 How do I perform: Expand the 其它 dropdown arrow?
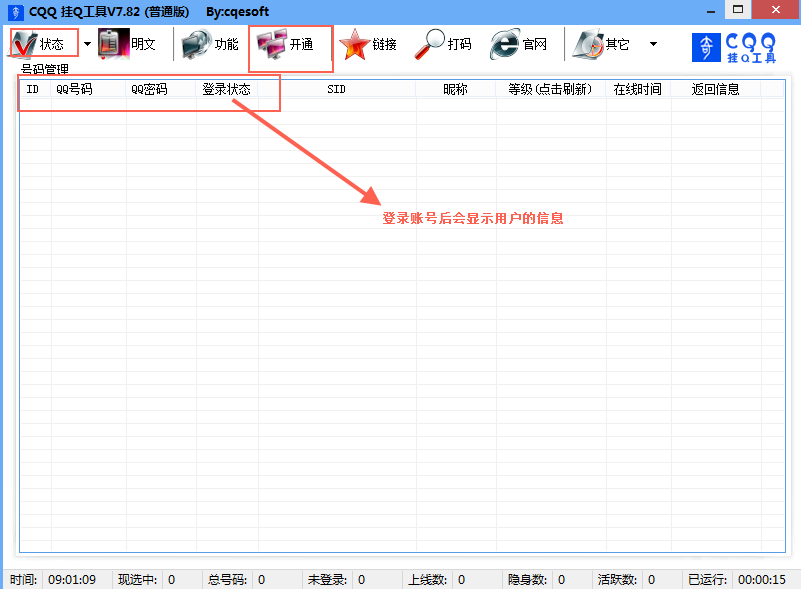[655, 43]
